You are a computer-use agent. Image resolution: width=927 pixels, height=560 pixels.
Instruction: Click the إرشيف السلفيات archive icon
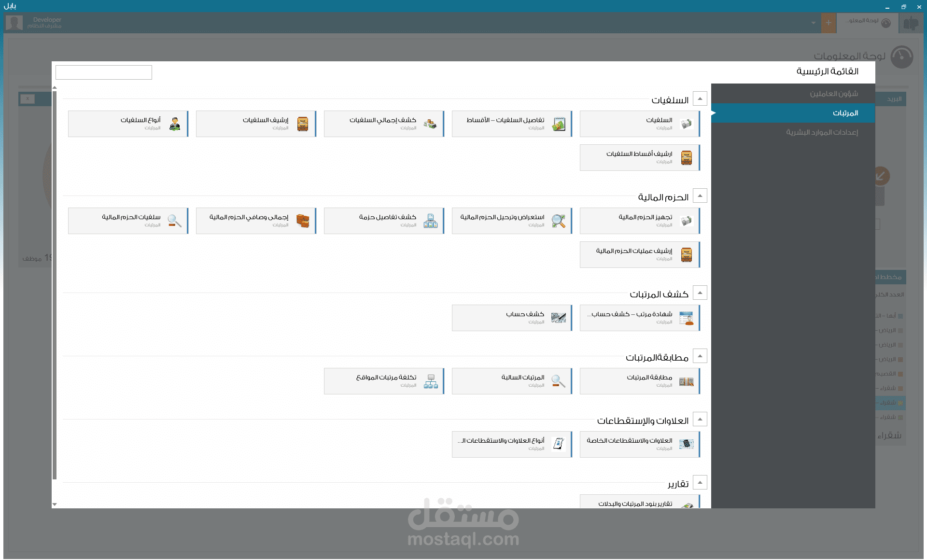pos(303,124)
